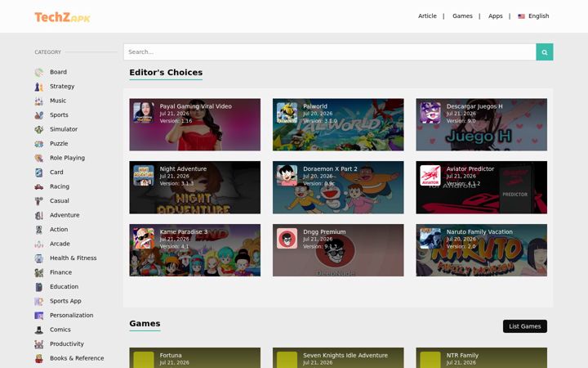This screenshot has width=588, height=368.
Task: Click the Racing car icon
Action: (x=39, y=186)
